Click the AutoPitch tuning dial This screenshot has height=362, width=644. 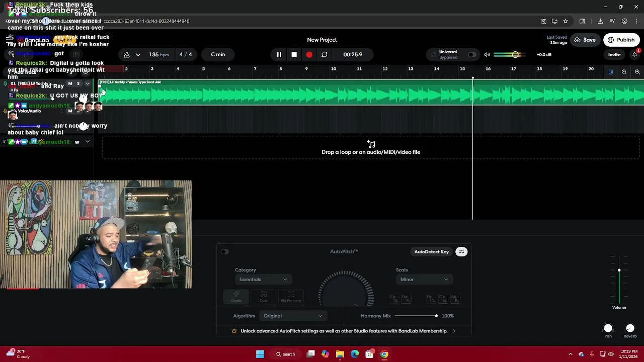(x=346, y=290)
